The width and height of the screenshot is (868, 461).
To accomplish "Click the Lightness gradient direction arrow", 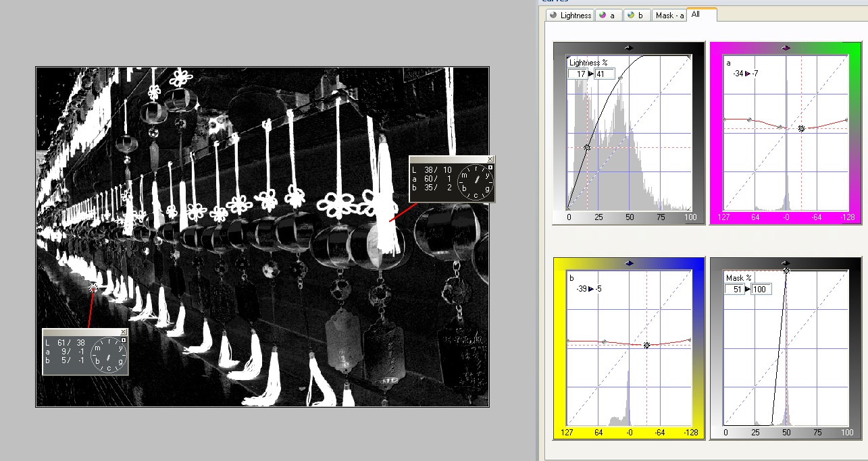I will pyautogui.click(x=629, y=47).
